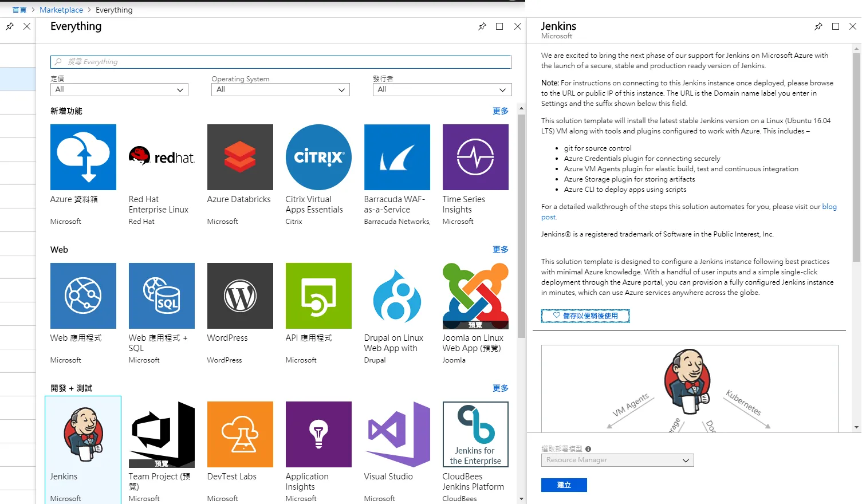Open the Azure Databricks marketplace icon
This screenshot has width=862, height=504.
tap(240, 157)
